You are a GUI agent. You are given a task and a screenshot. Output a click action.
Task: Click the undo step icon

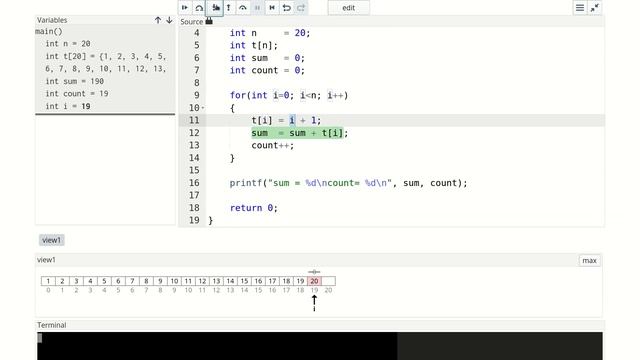click(x=287, y=8)
